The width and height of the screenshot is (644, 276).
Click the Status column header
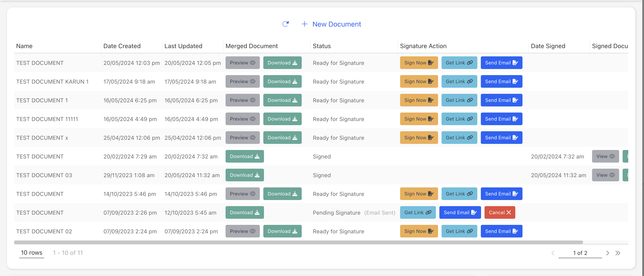coord(322,46)
